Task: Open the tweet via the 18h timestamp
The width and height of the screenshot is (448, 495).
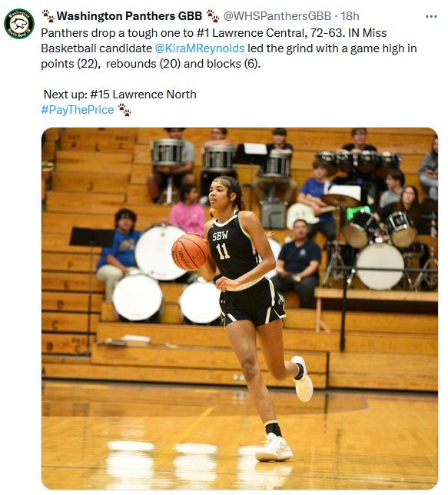Action: [x=350, y=16]
